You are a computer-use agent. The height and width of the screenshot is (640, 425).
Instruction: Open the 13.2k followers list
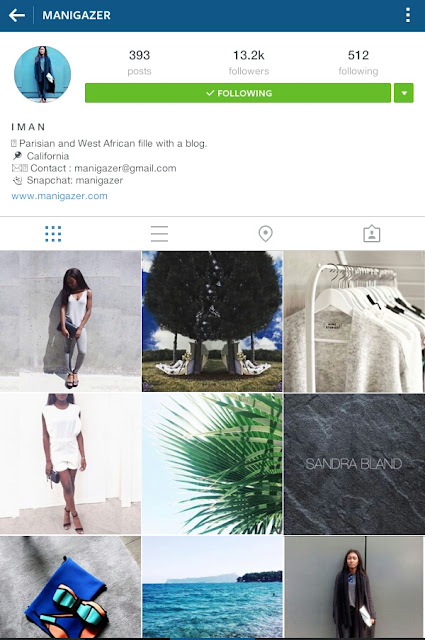pyautogui.click(x=249, y=62)
